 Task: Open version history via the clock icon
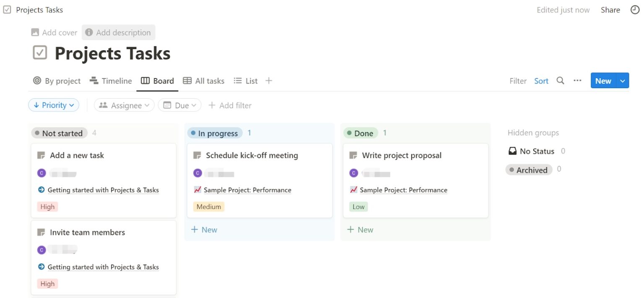point(635,10)
